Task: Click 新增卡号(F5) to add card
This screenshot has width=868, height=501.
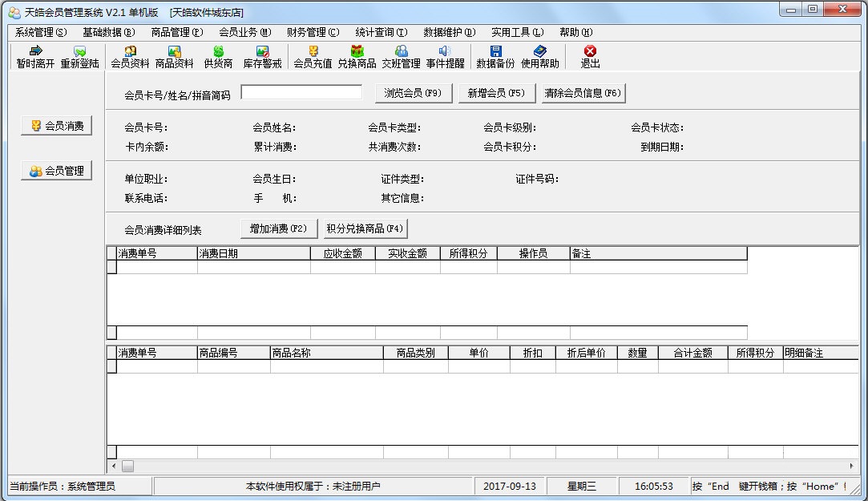Action: point(497,93)
